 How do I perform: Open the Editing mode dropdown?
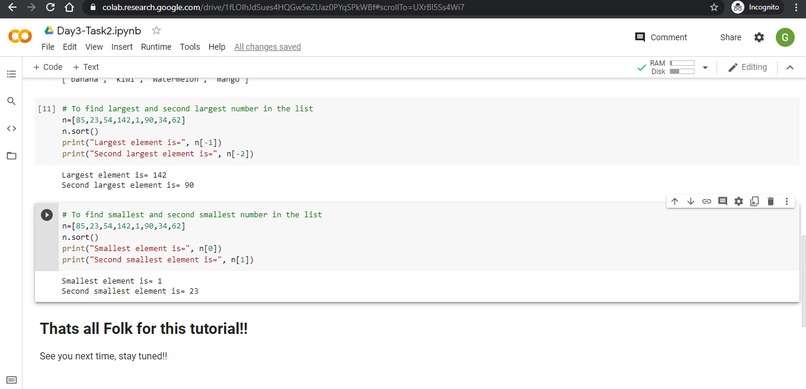pyautogui.click(x=747, y=67)
